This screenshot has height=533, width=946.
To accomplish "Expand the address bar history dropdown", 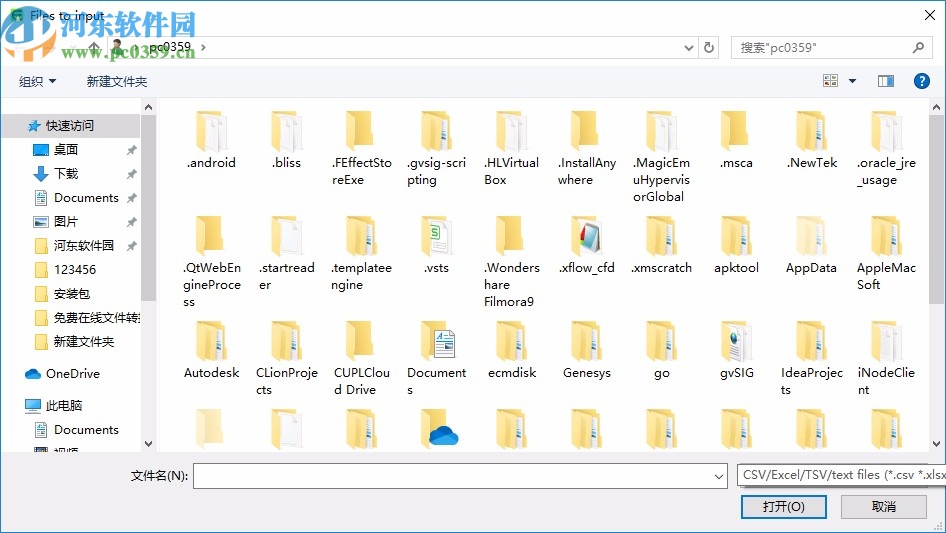I will (688, 48).
